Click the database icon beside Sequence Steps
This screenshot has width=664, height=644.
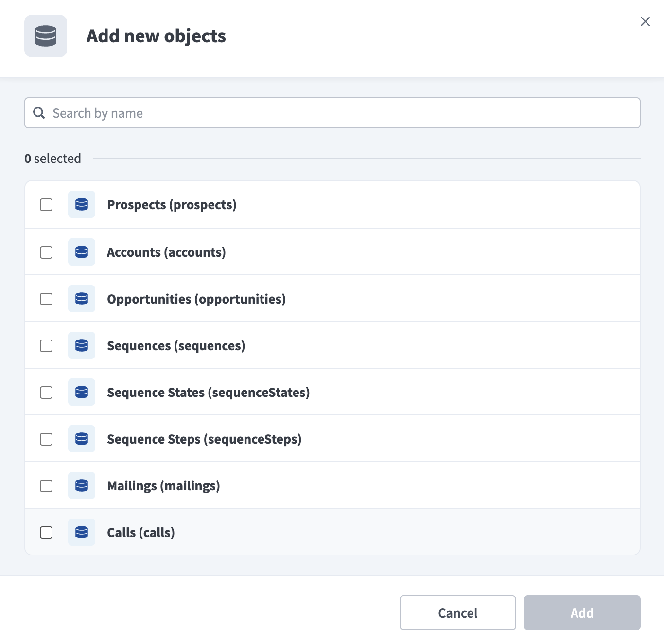82,439
